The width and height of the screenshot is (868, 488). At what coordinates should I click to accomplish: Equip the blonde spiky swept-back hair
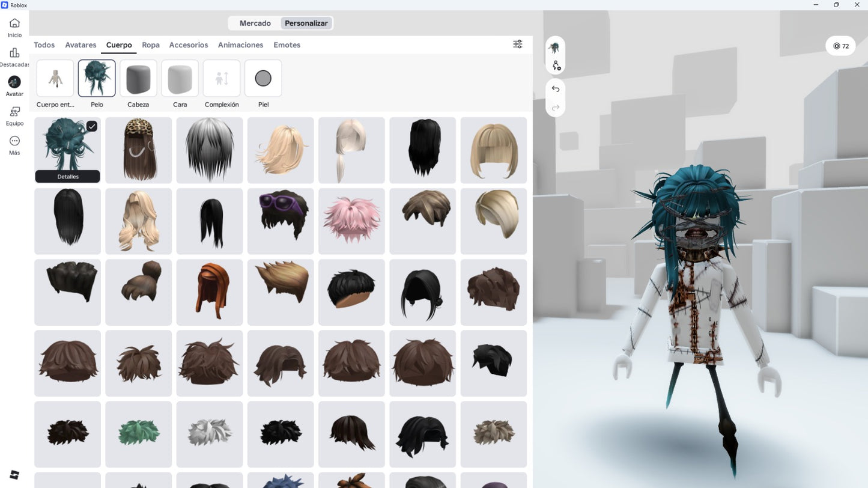tap(281, 292)
